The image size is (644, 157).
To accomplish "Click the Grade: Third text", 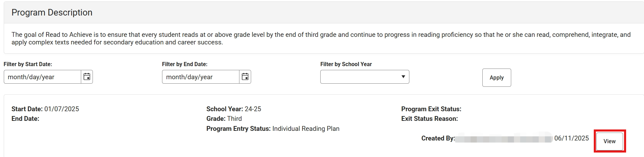I will coord(224,119).
